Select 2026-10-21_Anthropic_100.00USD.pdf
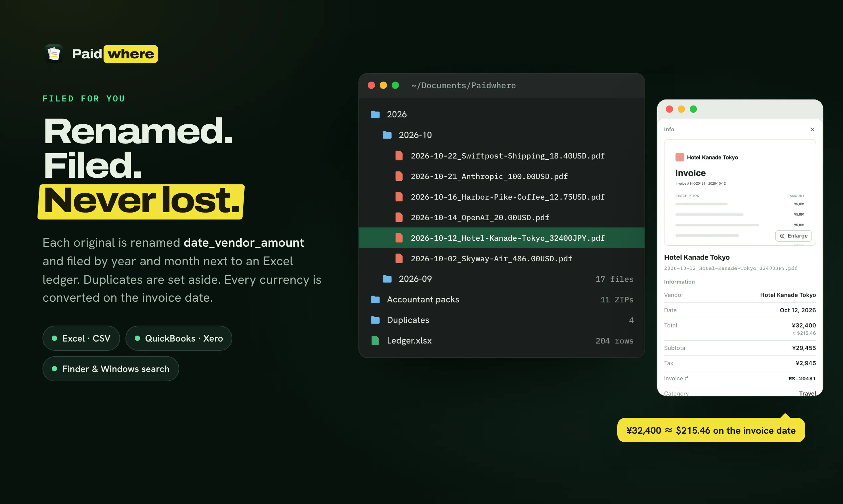Screen dimensions: 843x504 489,176
